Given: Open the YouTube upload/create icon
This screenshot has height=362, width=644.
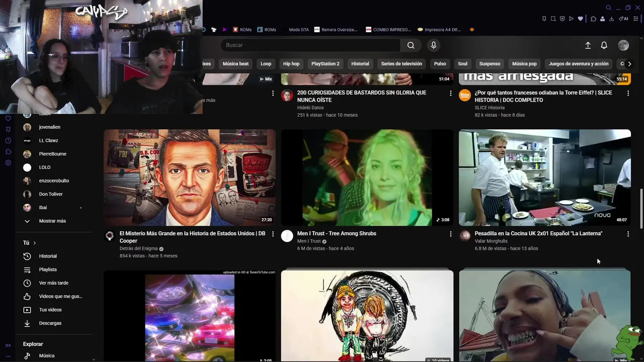Looking at the screenshot, I should click(588, 45).
